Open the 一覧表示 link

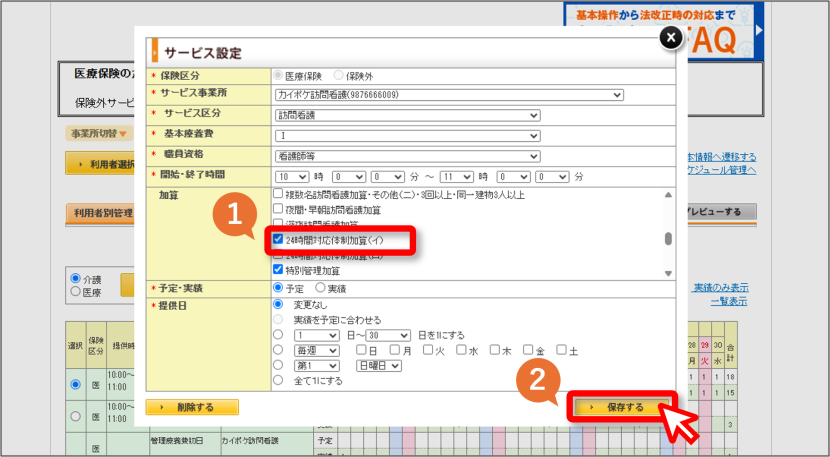pyautogui.click(x=729, y=301)
